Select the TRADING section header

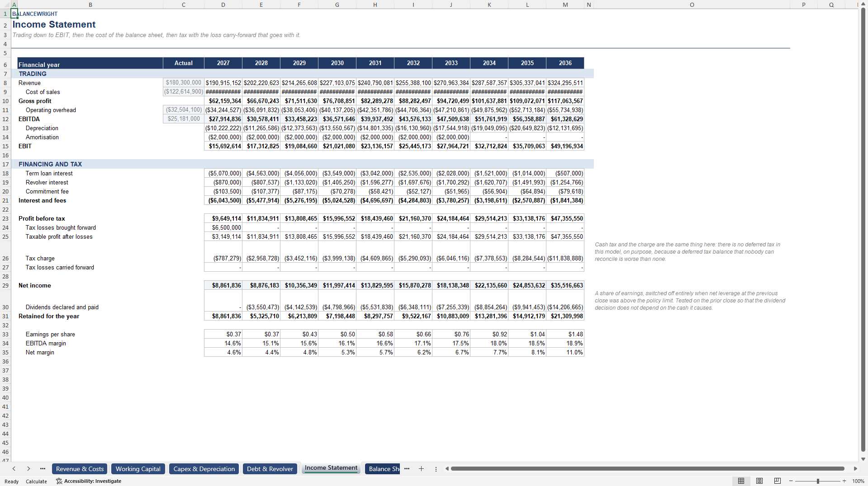tap(33, 74)
